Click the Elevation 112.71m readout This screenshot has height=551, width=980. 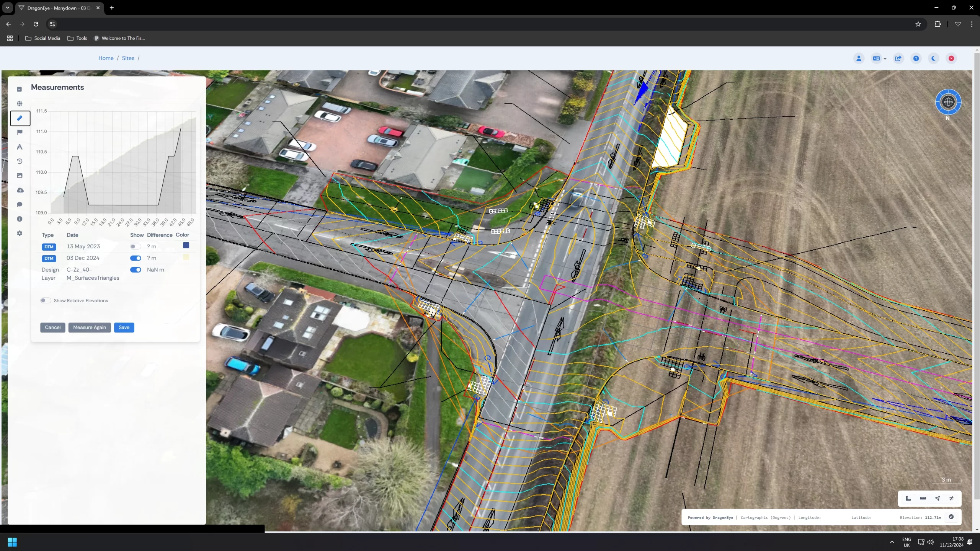click(920, 518)
